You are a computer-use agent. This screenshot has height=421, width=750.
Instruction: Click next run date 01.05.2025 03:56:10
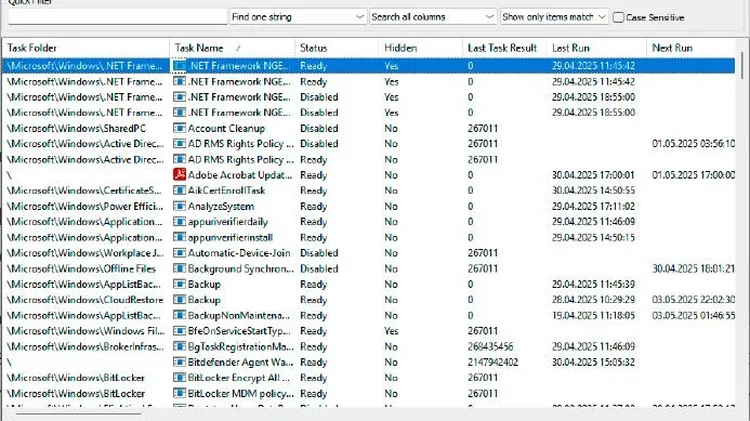click(693, 144)
